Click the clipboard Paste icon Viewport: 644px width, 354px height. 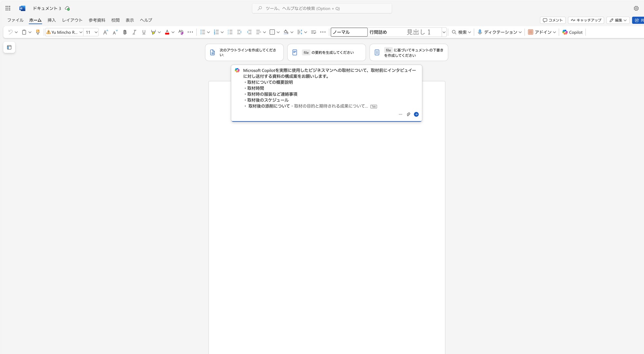coord(24,32)
